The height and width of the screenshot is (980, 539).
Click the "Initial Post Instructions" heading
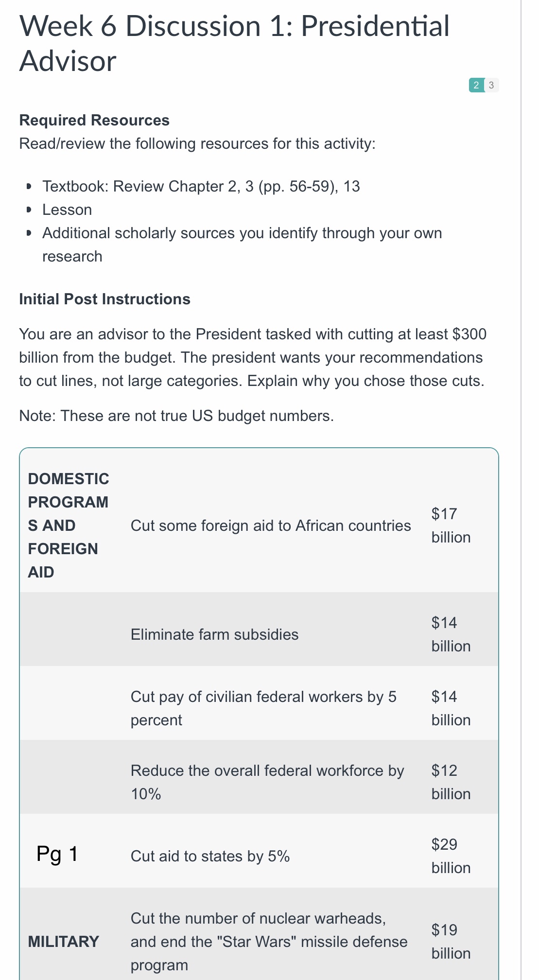[x=104, y=299]
